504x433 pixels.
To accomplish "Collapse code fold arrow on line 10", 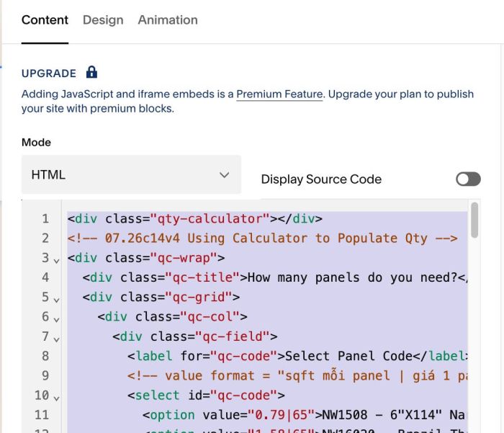I will pyautogui.click(x=56, y=398).
